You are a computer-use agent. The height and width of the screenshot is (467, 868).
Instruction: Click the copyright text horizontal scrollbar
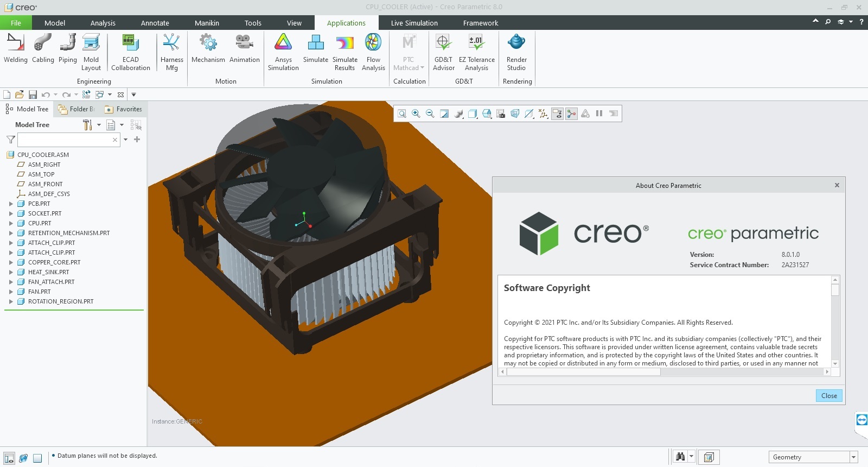583,372
